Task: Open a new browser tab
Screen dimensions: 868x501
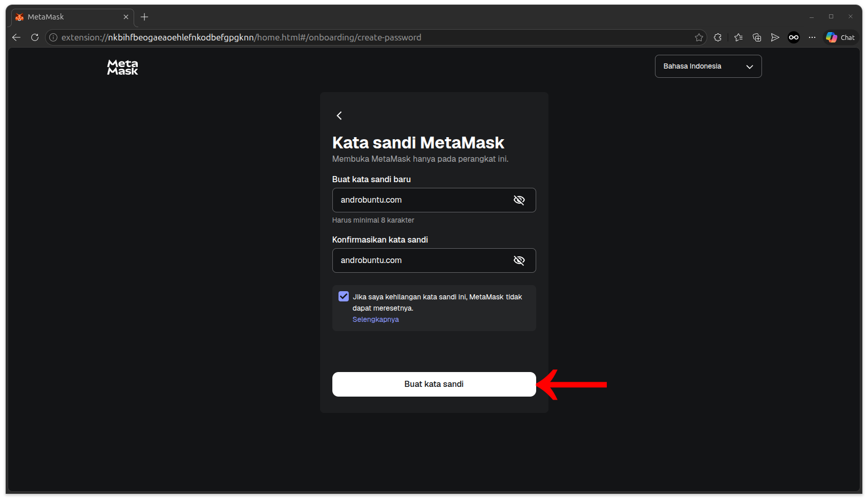Action: (x=144, y=17)
